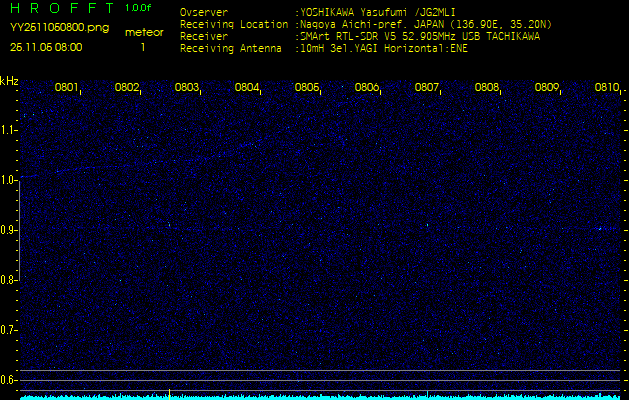Click the 26.11.05 08:00 timestamp
The height and width of the screenshot is (400, 629).
tap(46, 46)
